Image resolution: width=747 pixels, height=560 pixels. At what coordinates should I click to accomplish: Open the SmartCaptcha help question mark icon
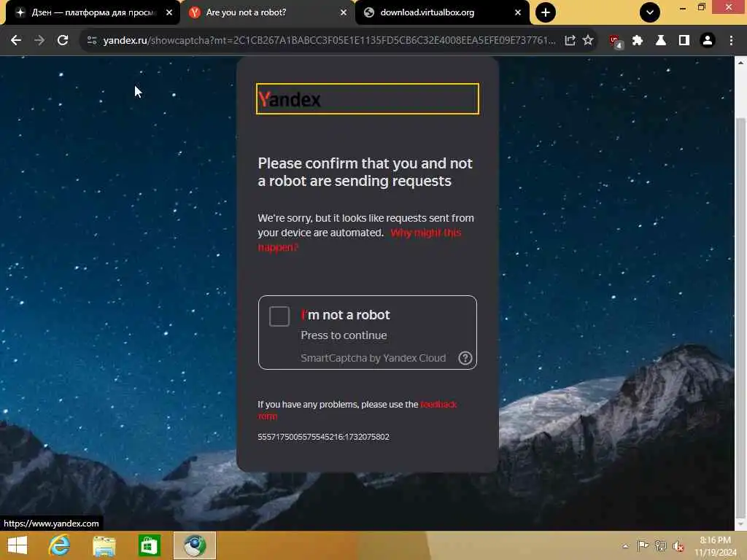tap(465, 358)
